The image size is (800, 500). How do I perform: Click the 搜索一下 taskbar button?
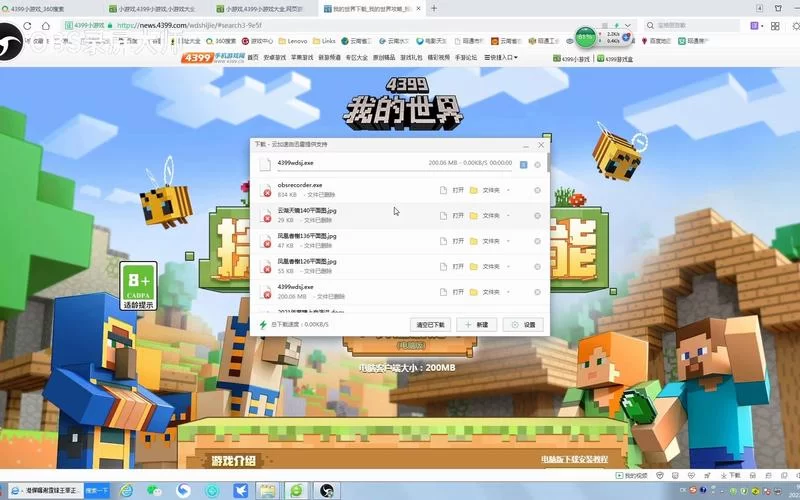click(97, 490)
